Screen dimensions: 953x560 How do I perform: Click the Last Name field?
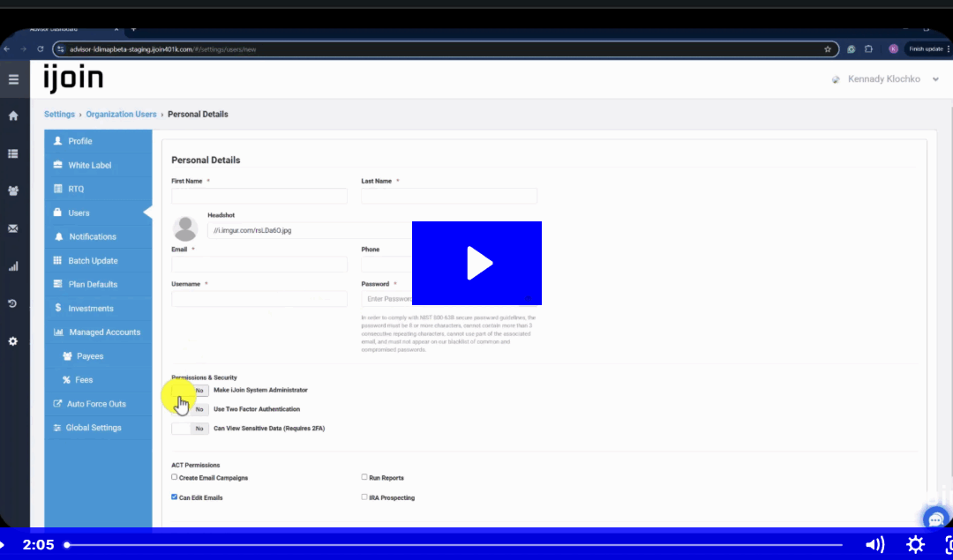click(449, 196)
